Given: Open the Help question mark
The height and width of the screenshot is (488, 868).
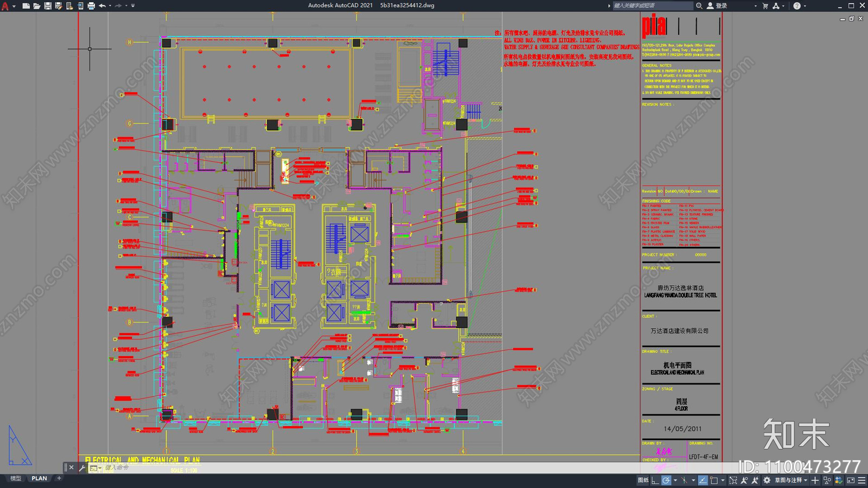Looking at the screenshot, I should click(x=797, y=6).
